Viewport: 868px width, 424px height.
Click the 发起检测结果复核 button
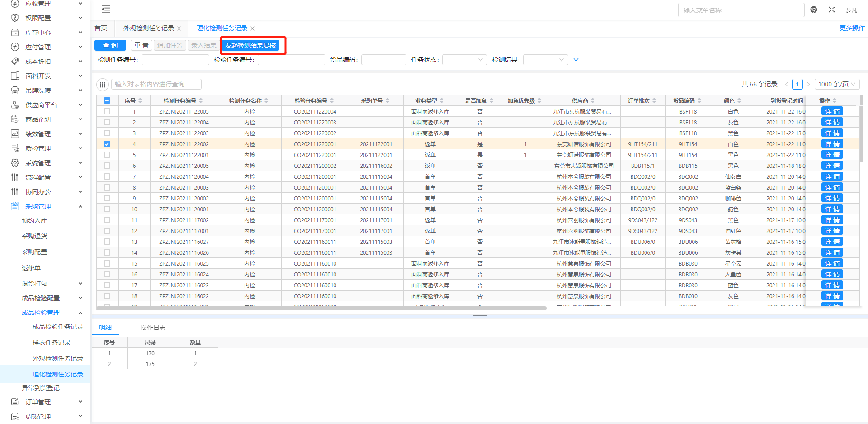(x=250, y=45)
